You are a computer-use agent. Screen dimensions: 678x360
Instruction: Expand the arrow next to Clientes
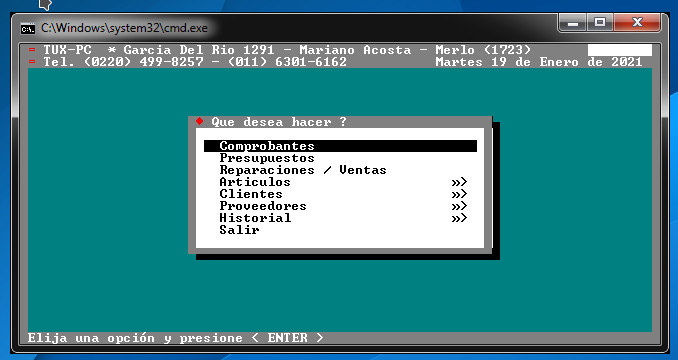(459, 194)
